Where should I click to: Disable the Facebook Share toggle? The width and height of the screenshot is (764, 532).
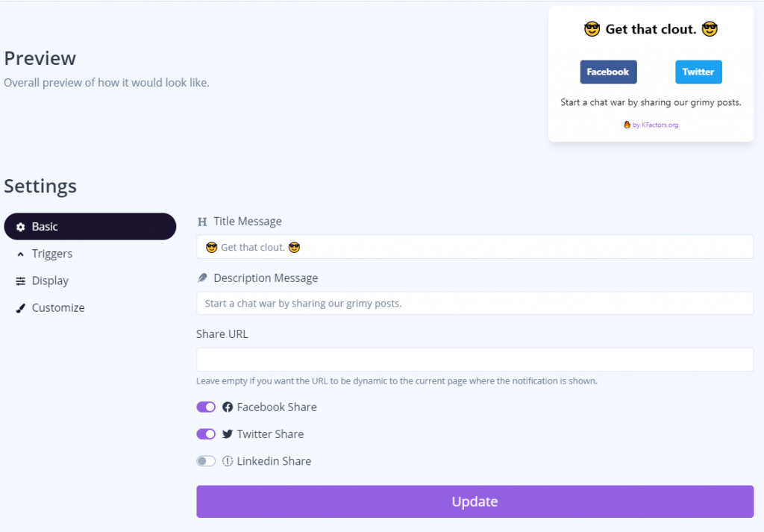coord(206,407)
